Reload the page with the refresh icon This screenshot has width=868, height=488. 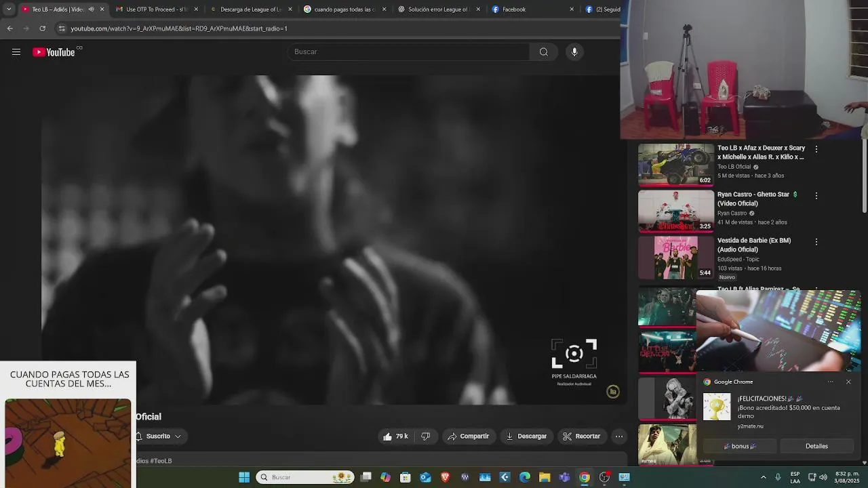(x=42, y=28)
